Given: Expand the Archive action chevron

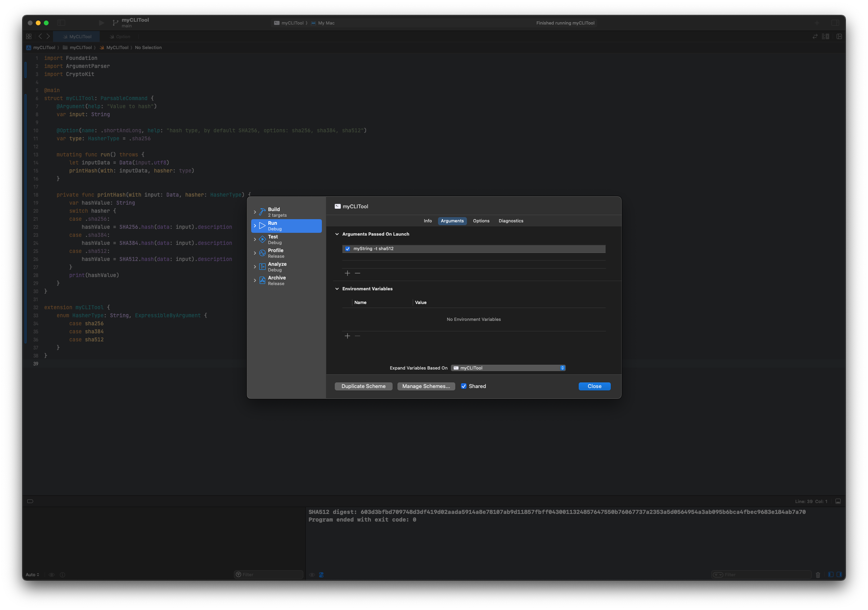Looking at the screenshot, I should click(x=255, y=280).
